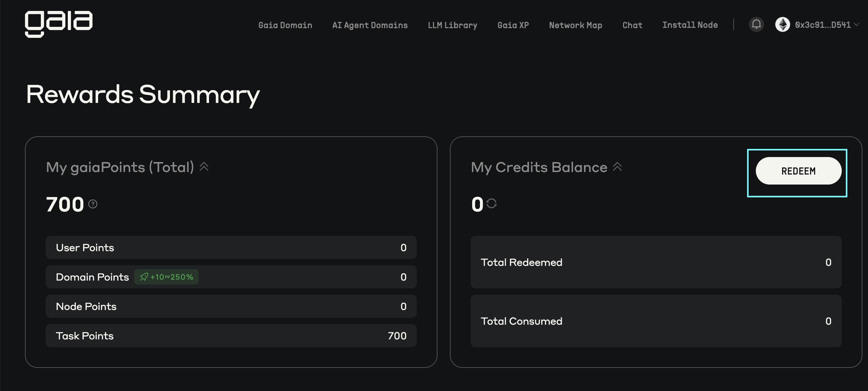Navigate to Gaia XP

tap(513, 25)
